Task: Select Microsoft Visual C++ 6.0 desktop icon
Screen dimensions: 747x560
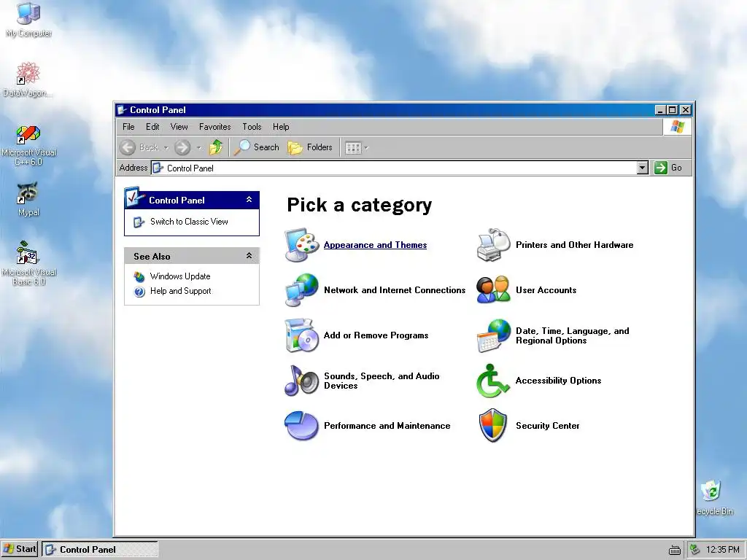Action: click(28, 145)
